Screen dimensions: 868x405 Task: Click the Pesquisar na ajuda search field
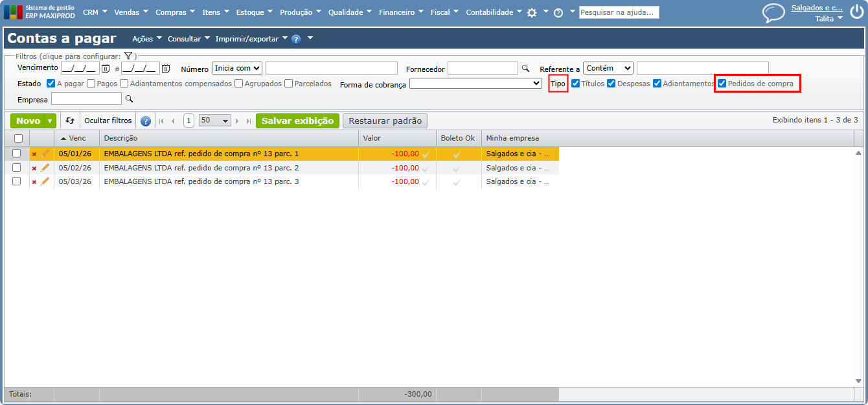point(619,12)
